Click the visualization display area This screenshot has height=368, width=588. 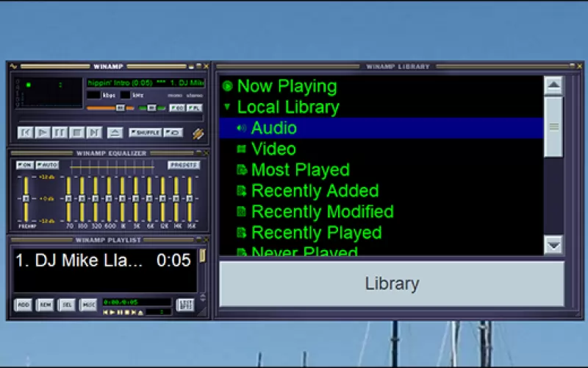(49, 93)
